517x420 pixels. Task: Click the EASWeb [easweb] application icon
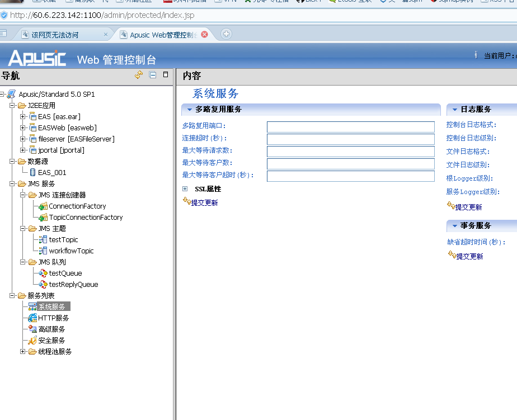[x=32, y=128]
